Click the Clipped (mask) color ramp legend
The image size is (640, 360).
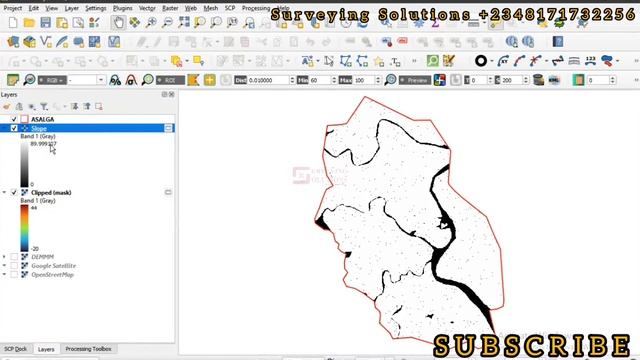click(24, 228)
